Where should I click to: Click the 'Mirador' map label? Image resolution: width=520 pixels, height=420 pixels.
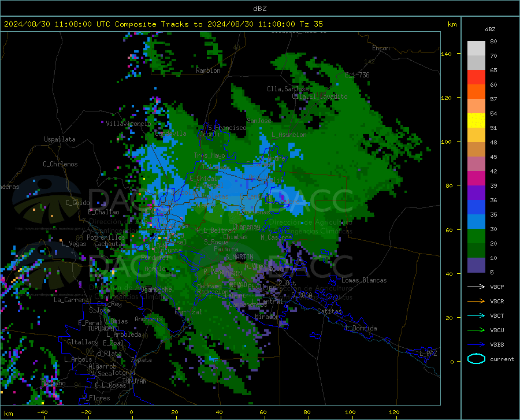click(x=267, y=317)
